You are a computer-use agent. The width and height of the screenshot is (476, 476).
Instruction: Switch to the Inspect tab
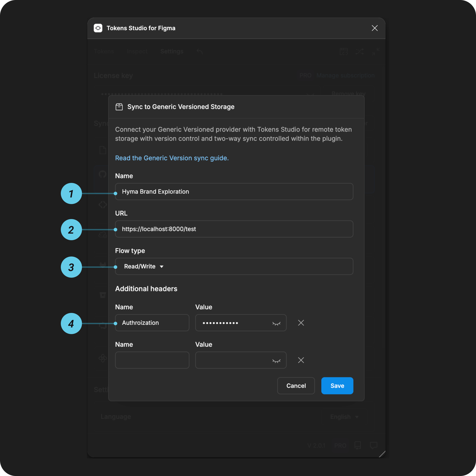[x=137, y=51]
